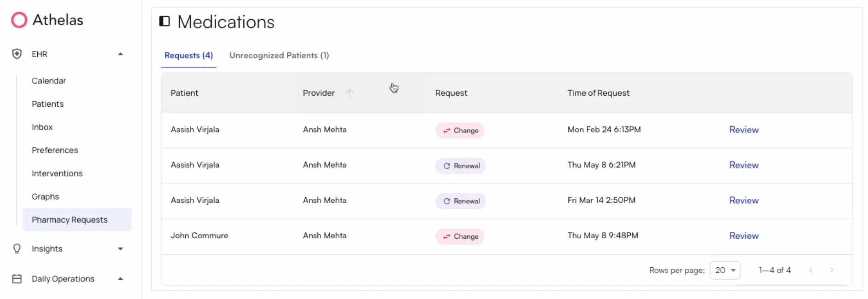The image size is (868, 299).
Task: Click the Renewal badge for Thu May 8
Action: pos(461,166)
